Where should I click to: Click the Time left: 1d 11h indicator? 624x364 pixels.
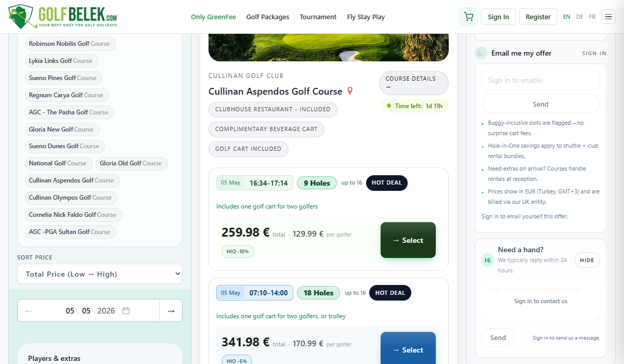[x=414, y=106]
